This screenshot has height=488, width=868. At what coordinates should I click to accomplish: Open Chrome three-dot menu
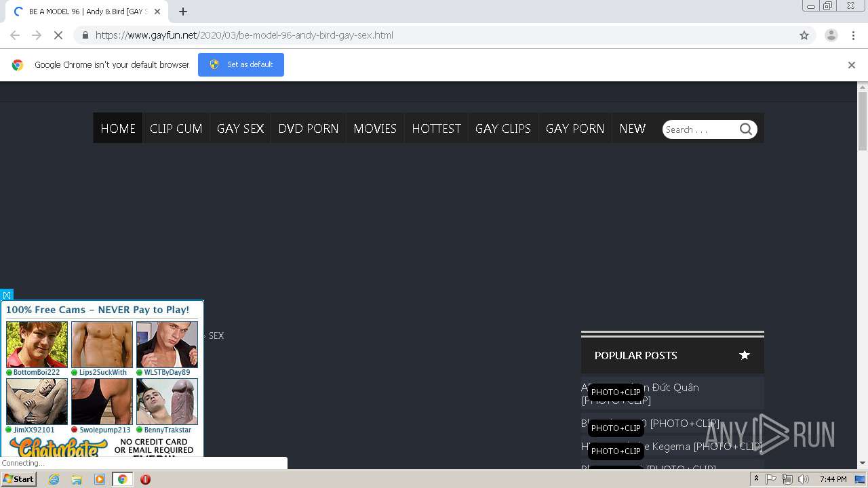[x=854, y=35]
